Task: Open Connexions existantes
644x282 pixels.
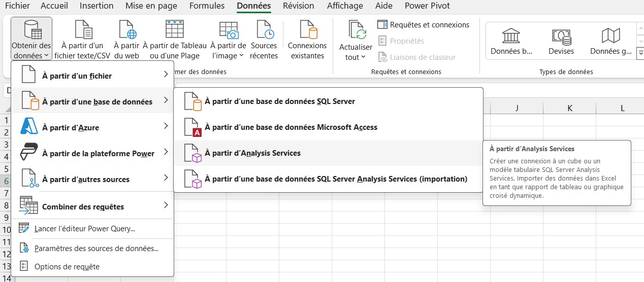Action: [x=307, y=39]
